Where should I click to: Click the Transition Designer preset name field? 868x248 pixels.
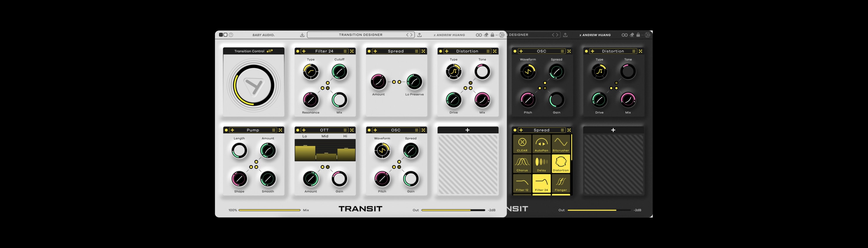pos(361,35)
